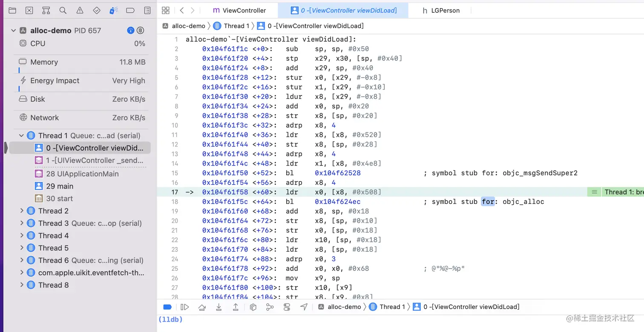The width and height of the screenshot is (644, 332).
Task: Click in the (lldb) console input
Action: (400, 319)
